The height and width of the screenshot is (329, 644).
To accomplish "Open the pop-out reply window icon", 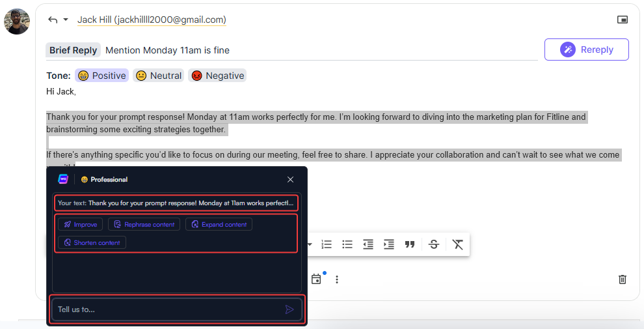I will 623,20.
